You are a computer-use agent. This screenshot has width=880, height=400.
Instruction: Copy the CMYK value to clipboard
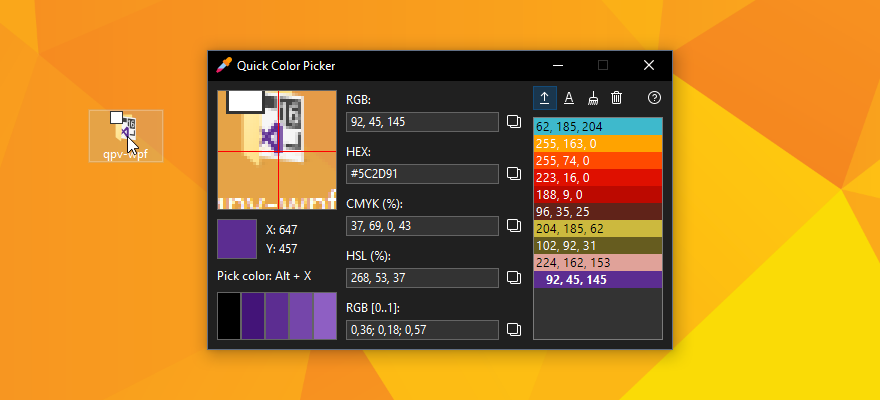[x=514, y=226]
